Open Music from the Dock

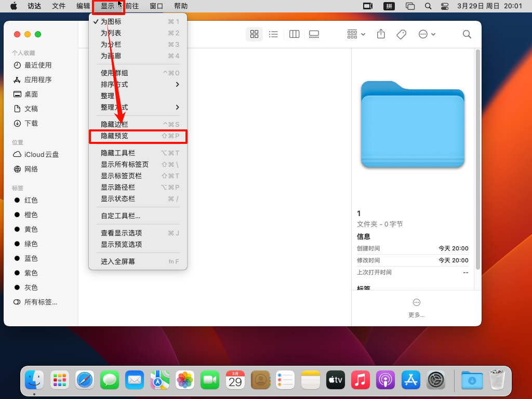(x=360, y=380)
